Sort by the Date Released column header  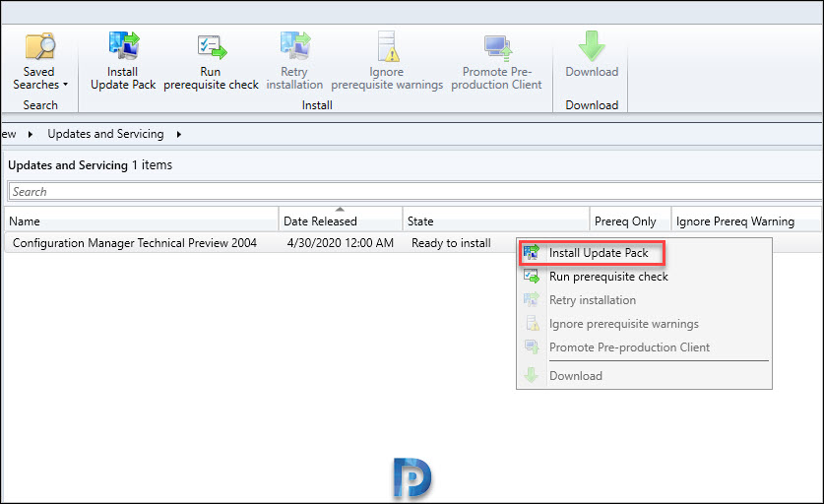[341, 221]
